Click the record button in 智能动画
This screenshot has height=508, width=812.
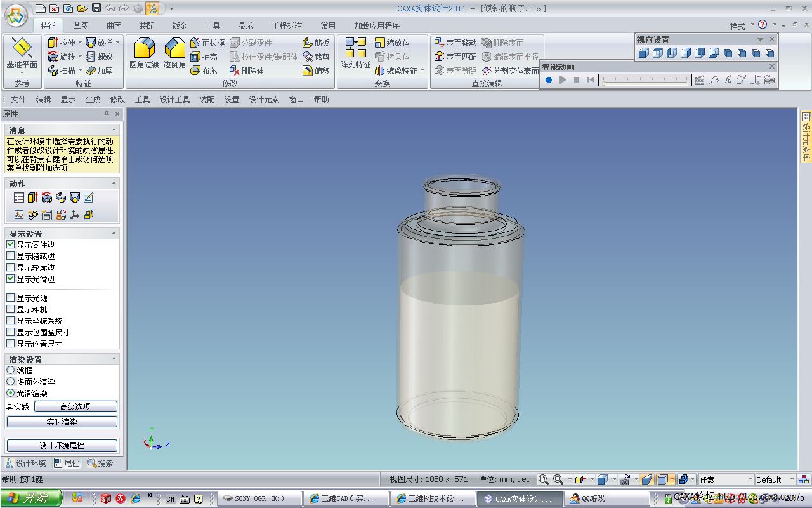[548, 80]
